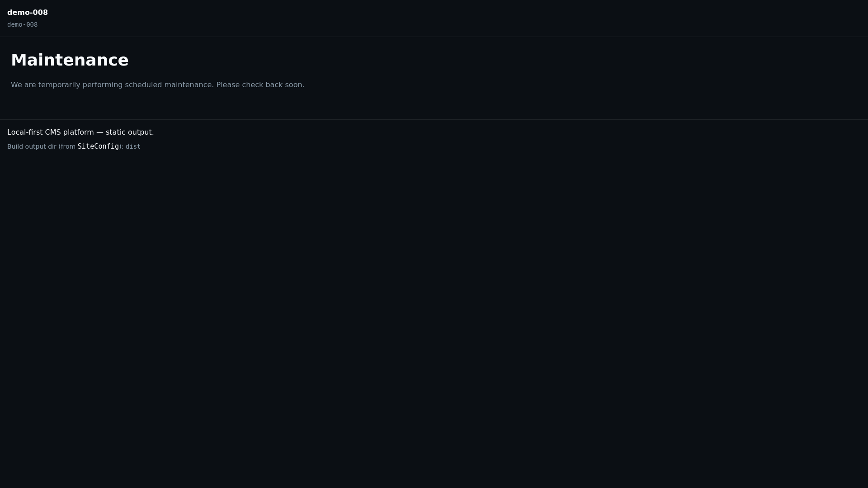This screenshot has width=868, height=488.
Task: Click the 'dist' output directory value
Action: click(x=133, y=147)
